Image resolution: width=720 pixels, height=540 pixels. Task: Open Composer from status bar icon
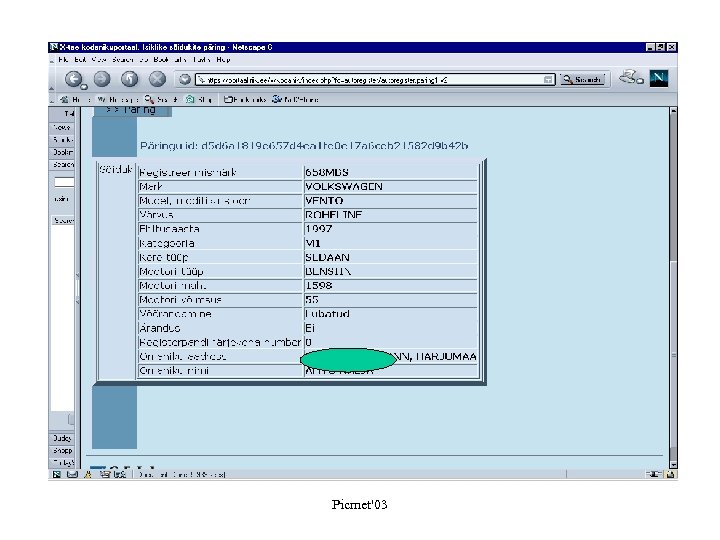[105, 474]
